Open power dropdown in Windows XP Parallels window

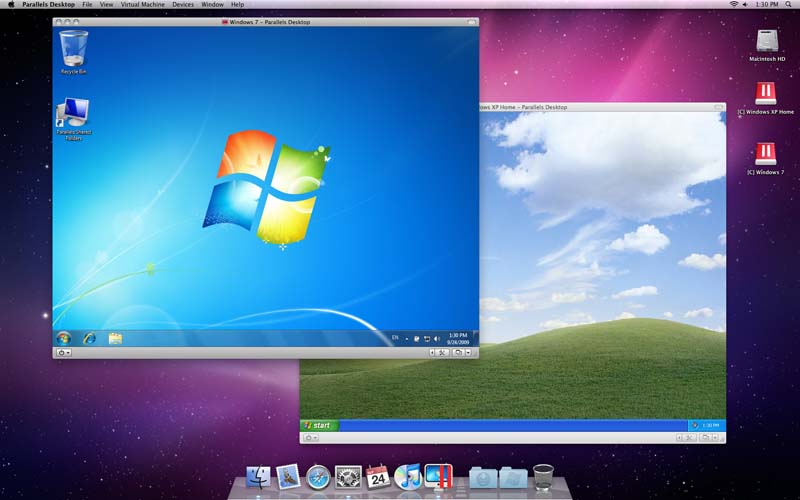tap(311, 437)
